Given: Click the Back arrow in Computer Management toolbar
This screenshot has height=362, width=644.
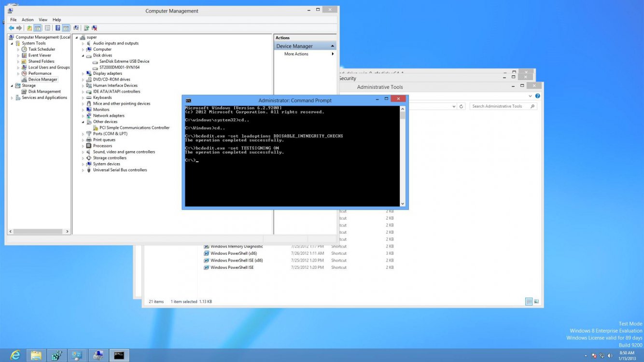Looking at the screenshot, I should click(x=11, y=28).
